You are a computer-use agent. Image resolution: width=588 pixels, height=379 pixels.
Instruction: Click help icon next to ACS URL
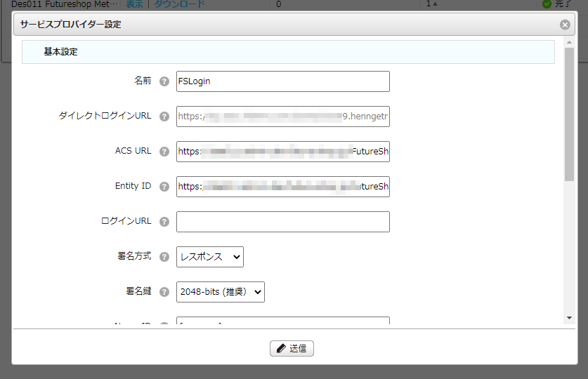[164, 152]
